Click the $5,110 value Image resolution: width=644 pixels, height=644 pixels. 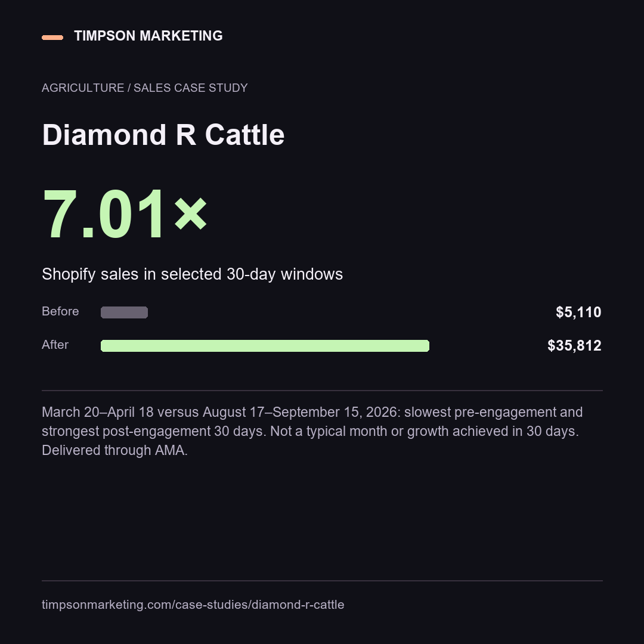(578, 312)
